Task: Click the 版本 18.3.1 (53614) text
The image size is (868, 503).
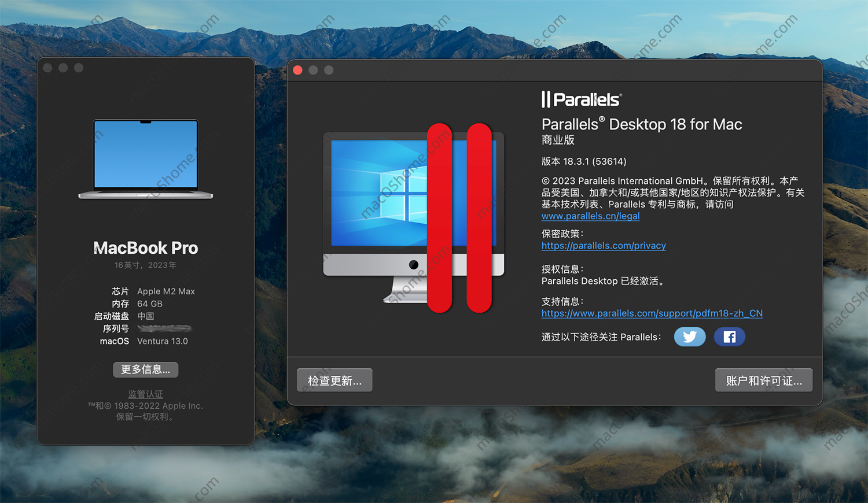Action: coord(584,161)
